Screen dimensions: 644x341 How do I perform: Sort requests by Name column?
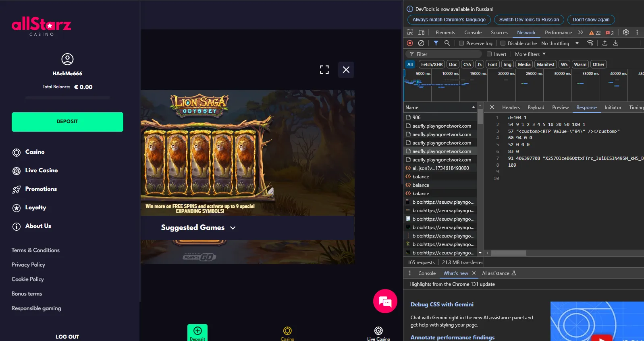(x=440, y=107)
